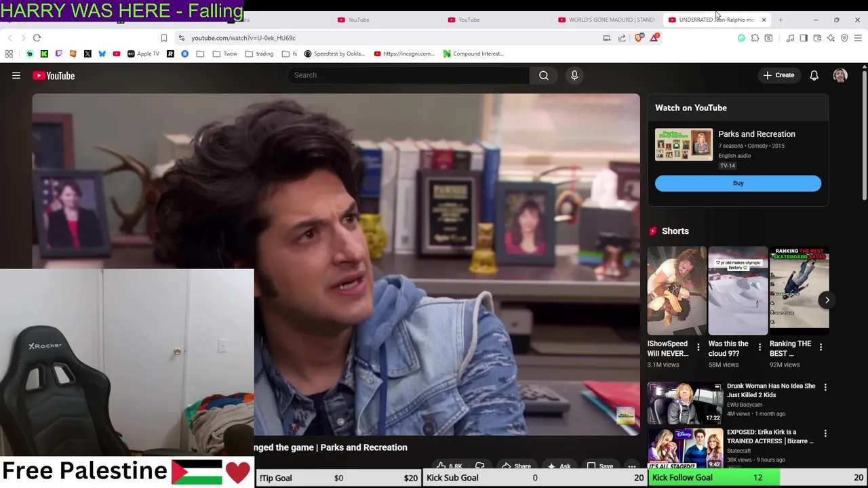This screenshot has width=868, height=488.
Task: Open a new browser tab
Action: (x=781, y=20)
